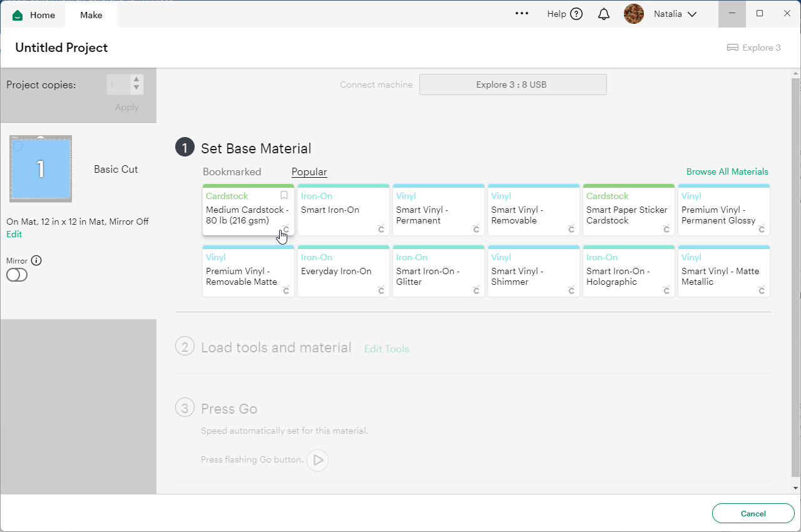Click the Mirror info icon
The image size is (801, 532).
point(36,261)
